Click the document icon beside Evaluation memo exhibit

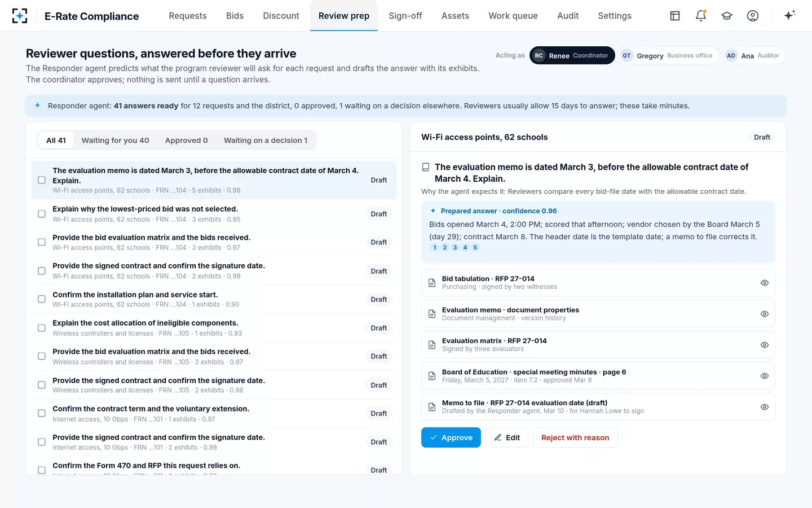pyautogui.click(x=432, y=314)
